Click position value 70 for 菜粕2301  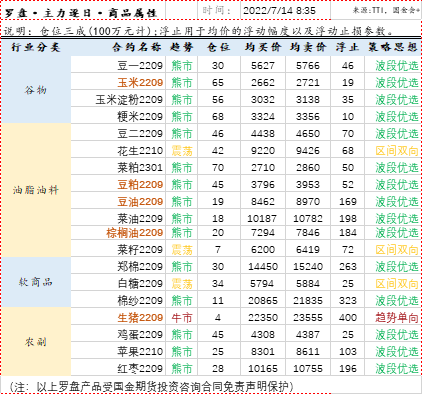(218, 168)
